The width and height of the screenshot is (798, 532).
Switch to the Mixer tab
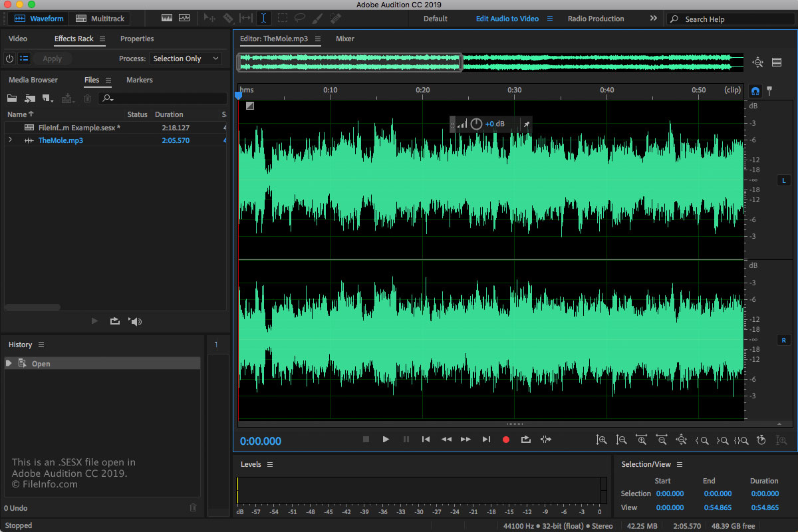click(345, 39)
